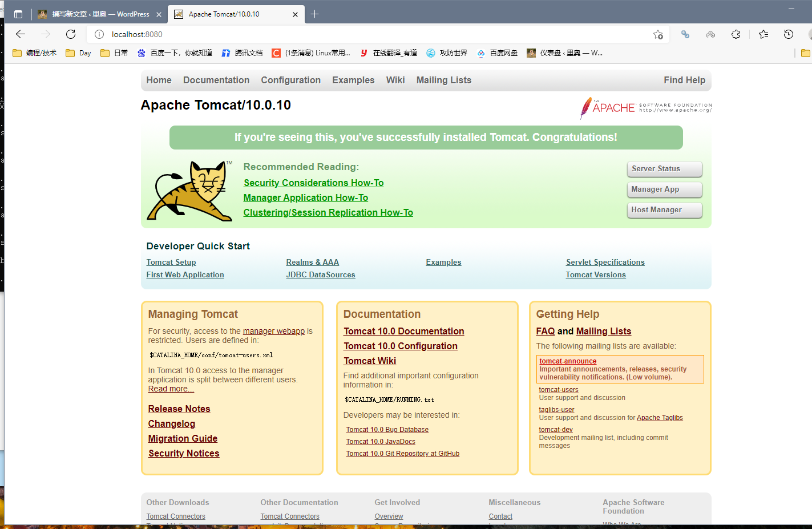The width and height of the screenshot is (812, 529).
Task: Open Examples in the top navigation bar
Action: click(353, 80)
